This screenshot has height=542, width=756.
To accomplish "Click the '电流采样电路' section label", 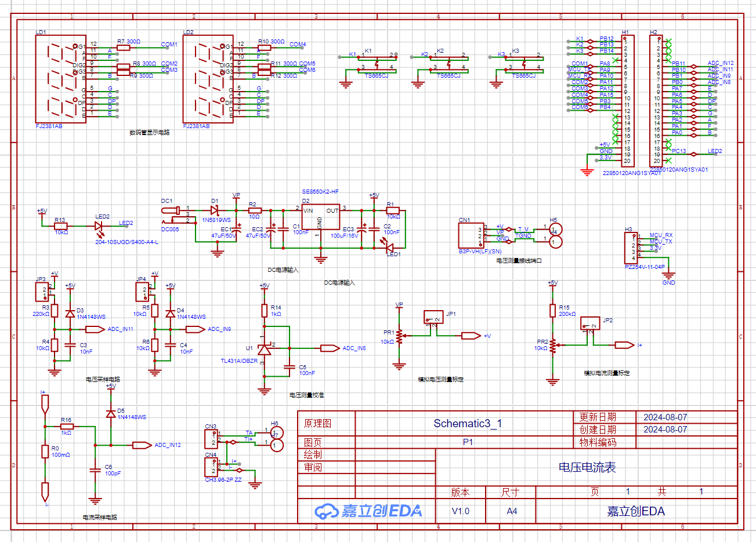I will pyautogui.click(x=100, y=518).
